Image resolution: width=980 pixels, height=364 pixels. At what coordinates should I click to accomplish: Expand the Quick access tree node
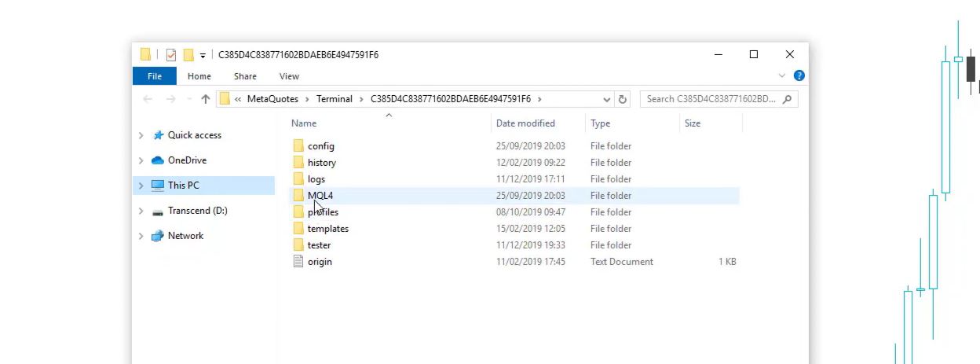tap(141, 135)
